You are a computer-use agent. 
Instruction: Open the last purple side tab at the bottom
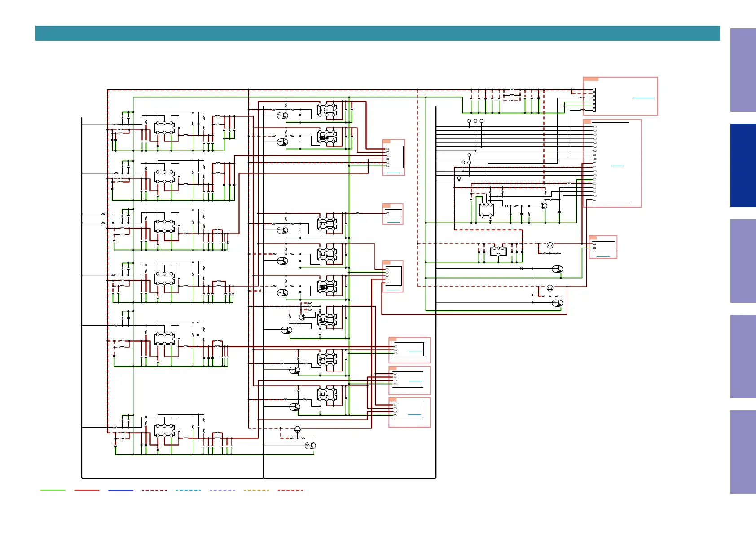coord(743,452)
